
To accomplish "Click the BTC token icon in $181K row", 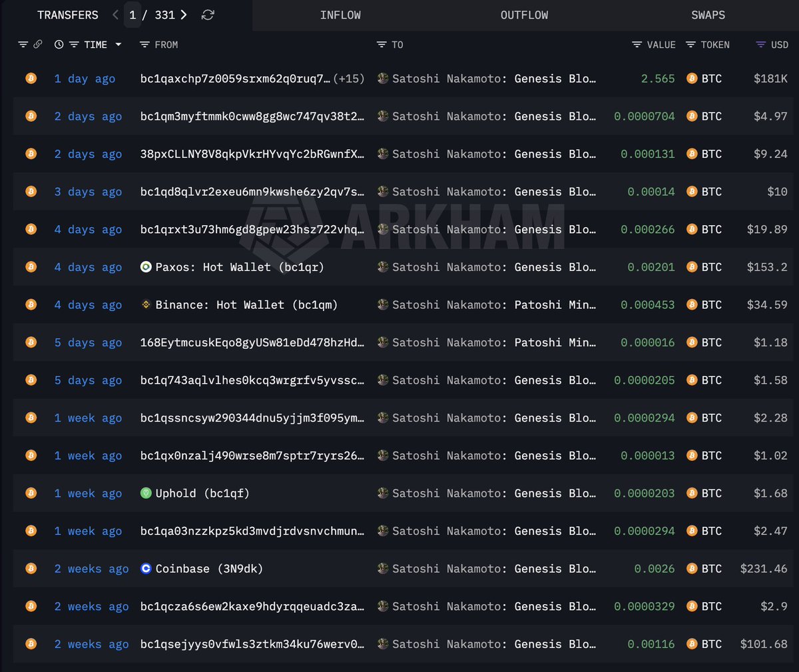I will [692, 79].
